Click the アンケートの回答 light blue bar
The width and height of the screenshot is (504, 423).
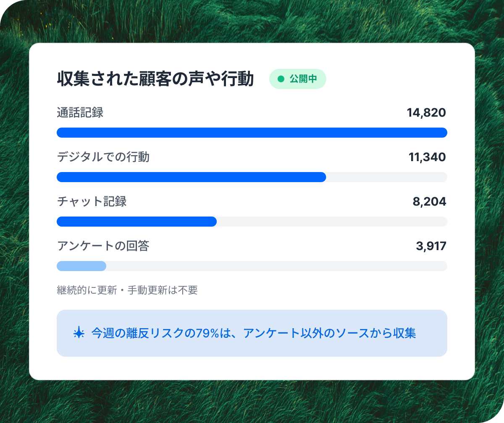click(81, 266)
